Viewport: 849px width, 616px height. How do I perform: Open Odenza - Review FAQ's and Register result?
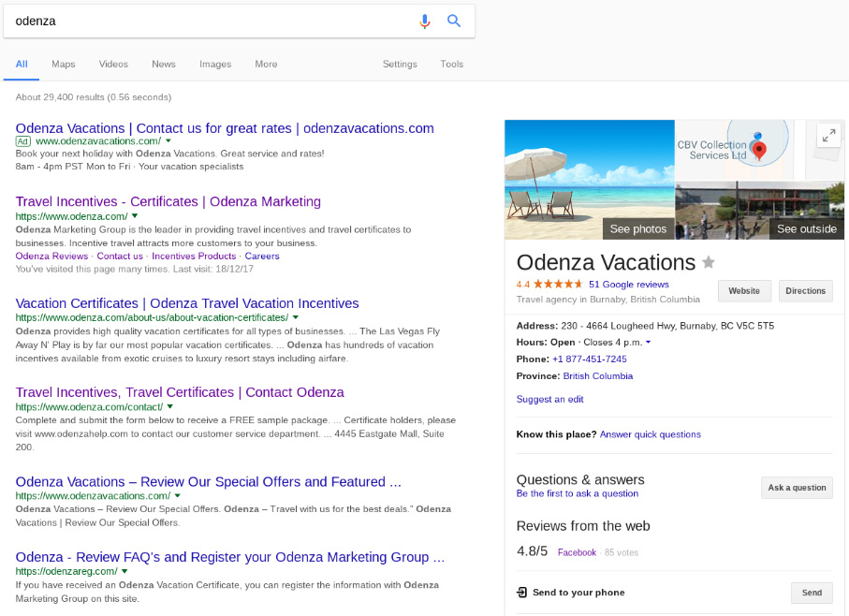click(230, 557)
